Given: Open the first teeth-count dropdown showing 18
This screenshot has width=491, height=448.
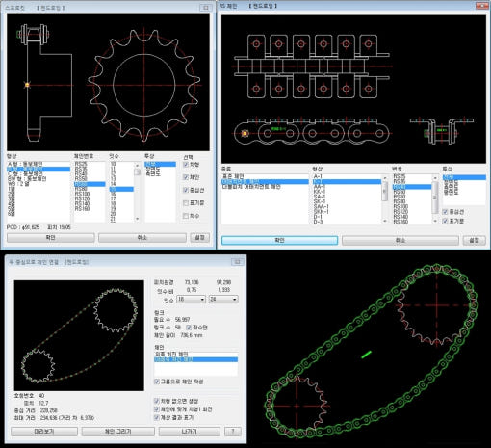Looking at the screenshot, I should (x=191, y=300).
